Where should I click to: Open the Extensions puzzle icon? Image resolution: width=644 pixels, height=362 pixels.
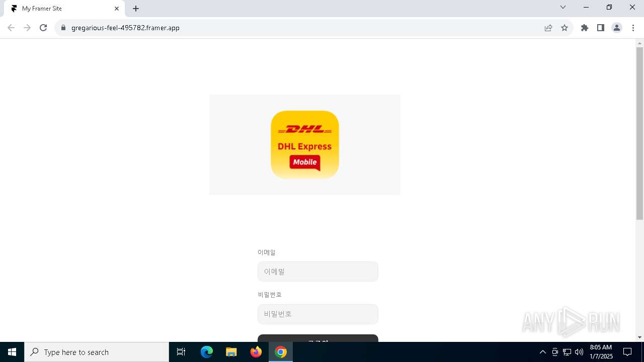(x=585, y=28)
